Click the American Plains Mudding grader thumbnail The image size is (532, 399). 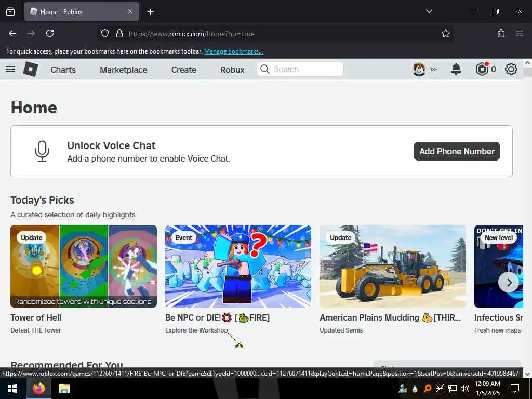393,267
